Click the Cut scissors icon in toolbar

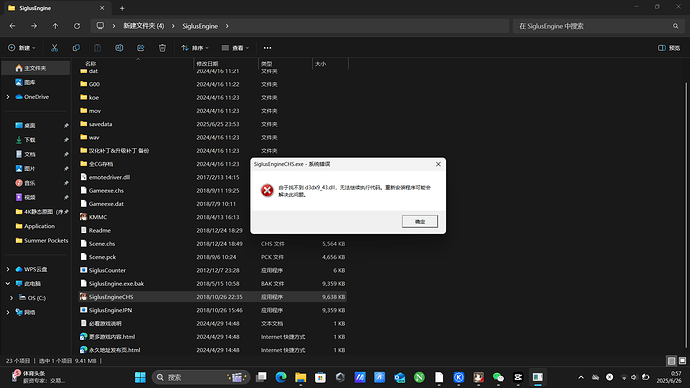click(55, 48)
